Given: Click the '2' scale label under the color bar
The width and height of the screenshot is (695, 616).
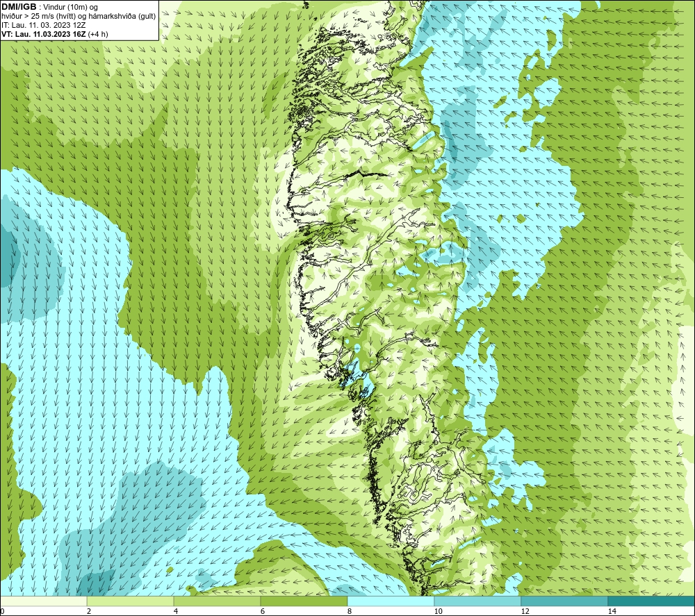Looking at the screenshot, I should pyautogui.click(x=89, y=611).
